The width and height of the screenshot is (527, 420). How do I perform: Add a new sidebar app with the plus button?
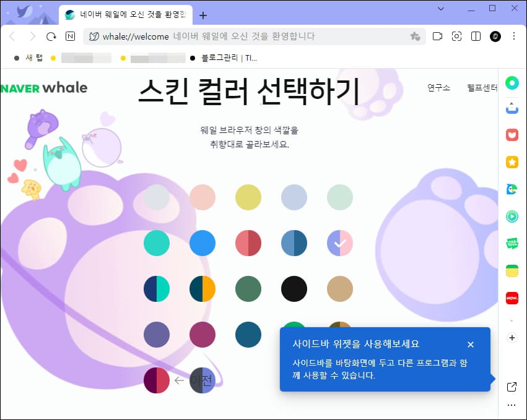click(512, 338)
